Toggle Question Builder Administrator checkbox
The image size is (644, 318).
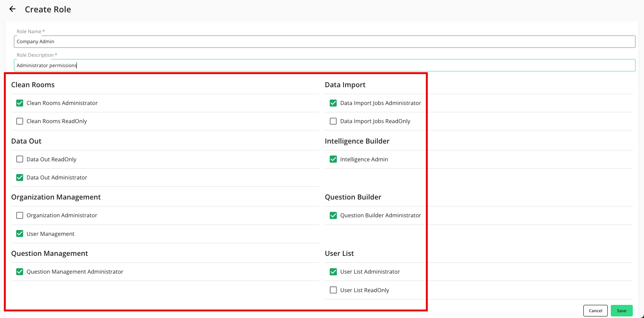pos(333,215)
